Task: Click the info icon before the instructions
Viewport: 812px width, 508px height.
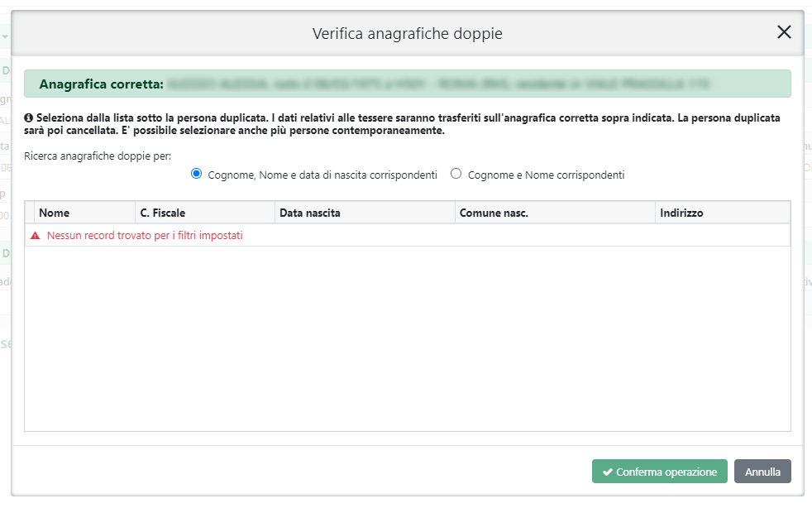Action: coord(28,118)
